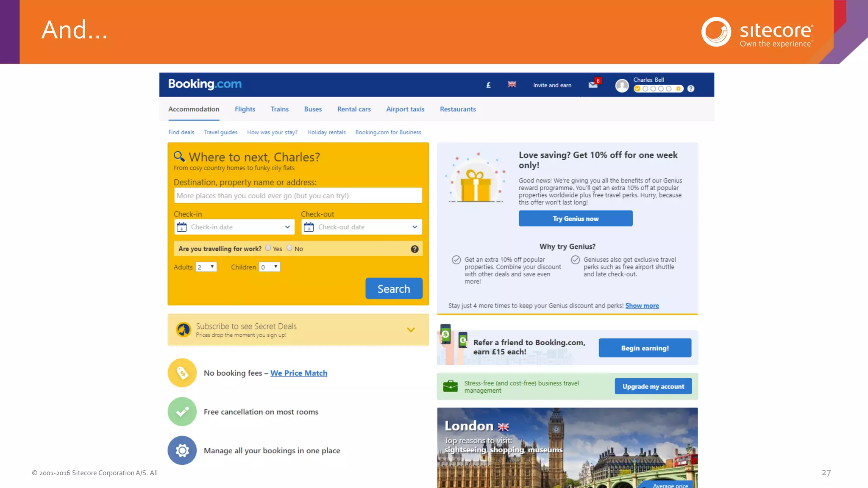Select the Airport taxis tab
The height and width of the screenshot is (488, 868).
tap(405, 109)
